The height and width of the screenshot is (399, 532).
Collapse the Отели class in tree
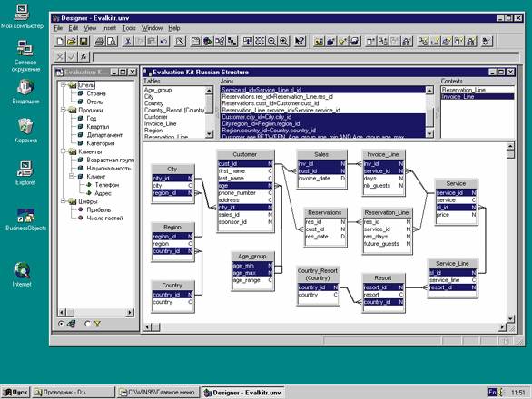click(x=64, y=84)
